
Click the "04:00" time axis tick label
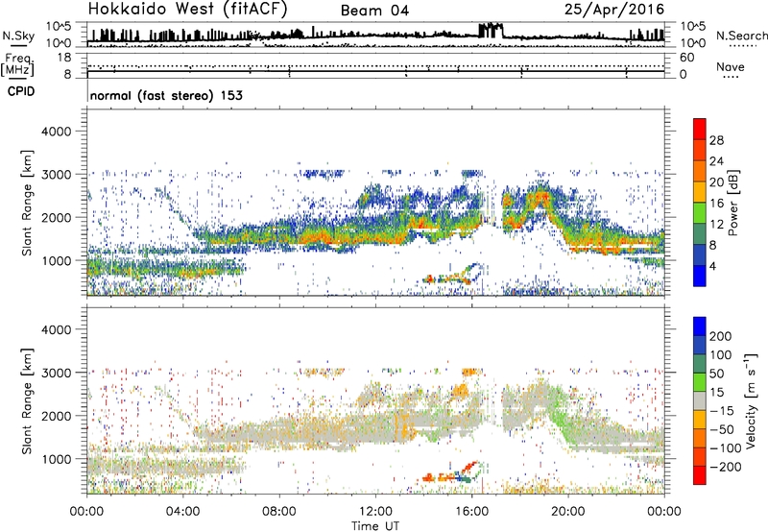[x=182, y=512]
